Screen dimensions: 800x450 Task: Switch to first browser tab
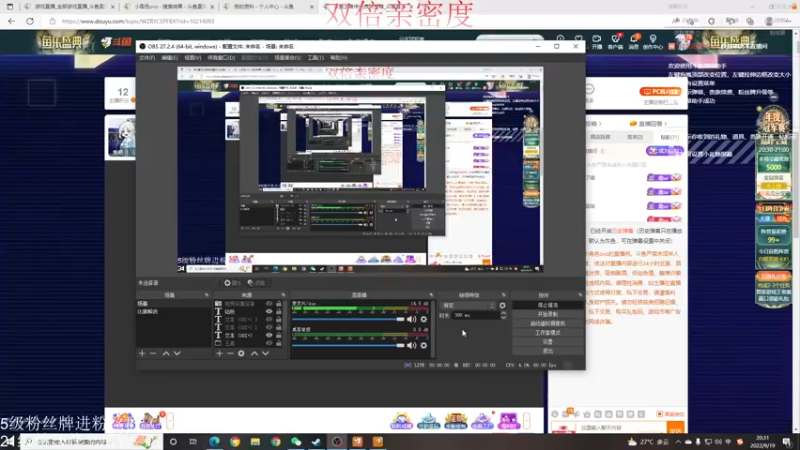[x=69, y=7]
